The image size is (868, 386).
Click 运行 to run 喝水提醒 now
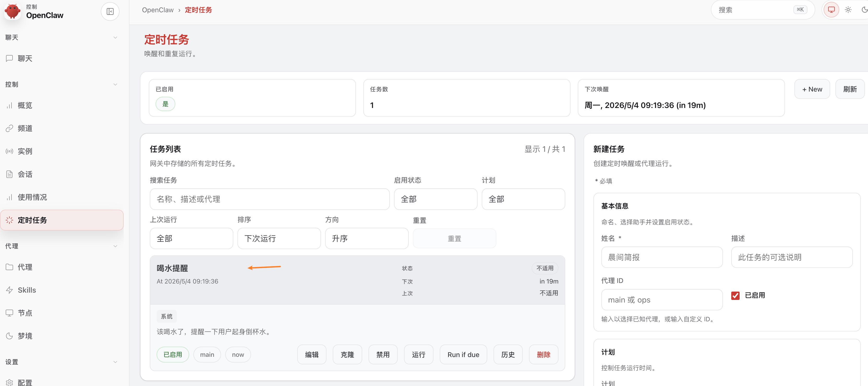coord(419,355)
